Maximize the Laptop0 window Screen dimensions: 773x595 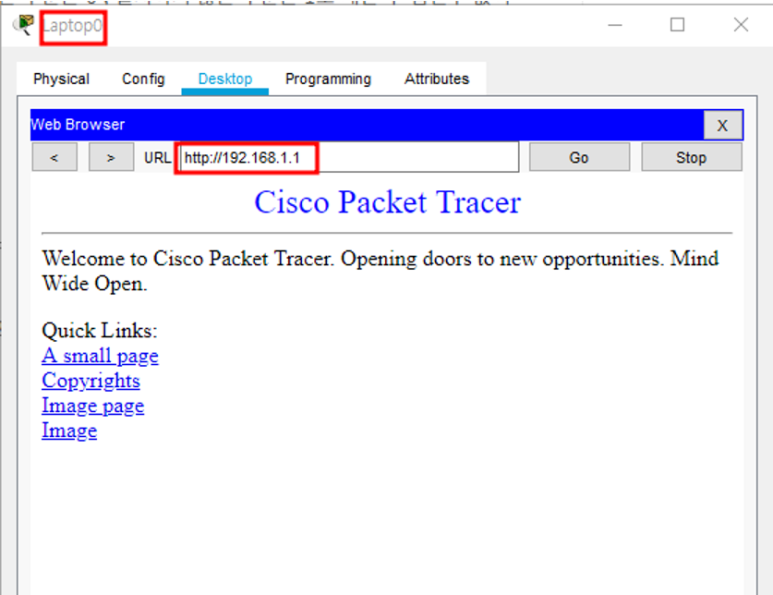coord(677,25)
